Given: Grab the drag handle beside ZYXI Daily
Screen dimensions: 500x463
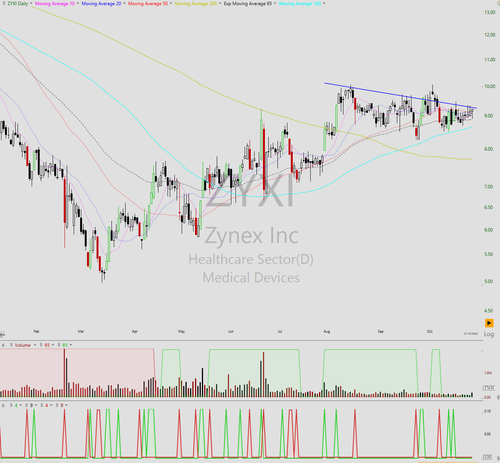Looking at the screenshot, I should (x=4, y=3).
